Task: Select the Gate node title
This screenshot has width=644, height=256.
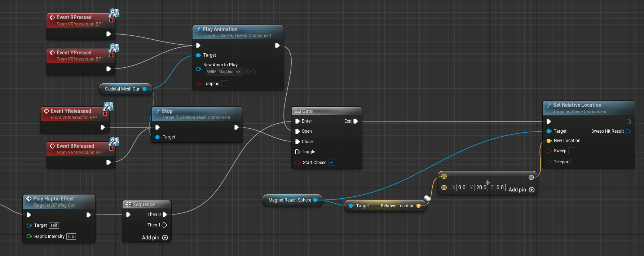Action: [307, 111]
